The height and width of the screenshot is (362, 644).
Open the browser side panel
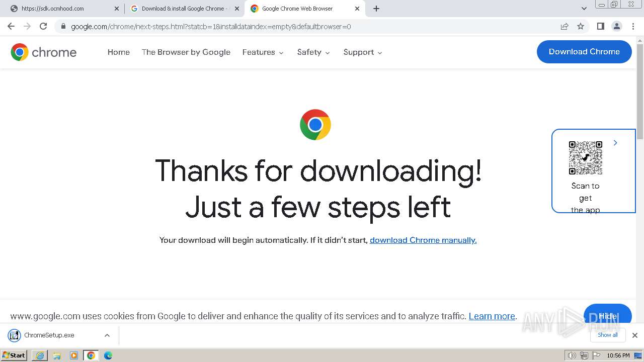pyautogui.click(x=600, y=26)
